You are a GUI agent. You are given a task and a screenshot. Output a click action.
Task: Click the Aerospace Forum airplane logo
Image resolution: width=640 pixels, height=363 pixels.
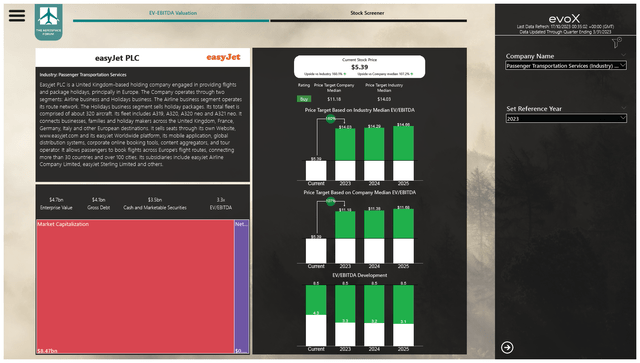(49, 22)
